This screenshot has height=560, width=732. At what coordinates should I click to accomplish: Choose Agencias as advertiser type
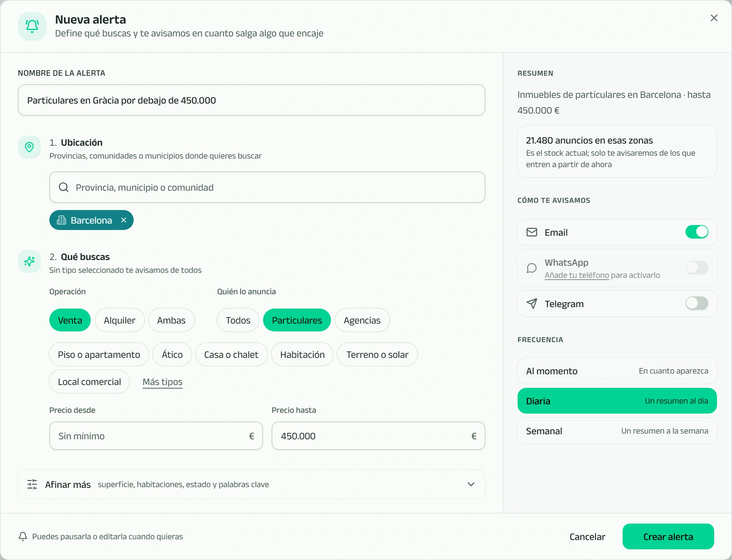point(362,320)
